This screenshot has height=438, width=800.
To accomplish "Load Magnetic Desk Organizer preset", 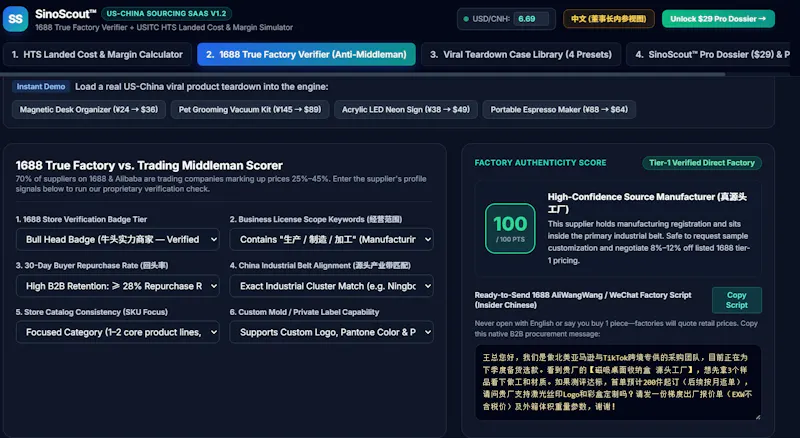I will 89,109.
